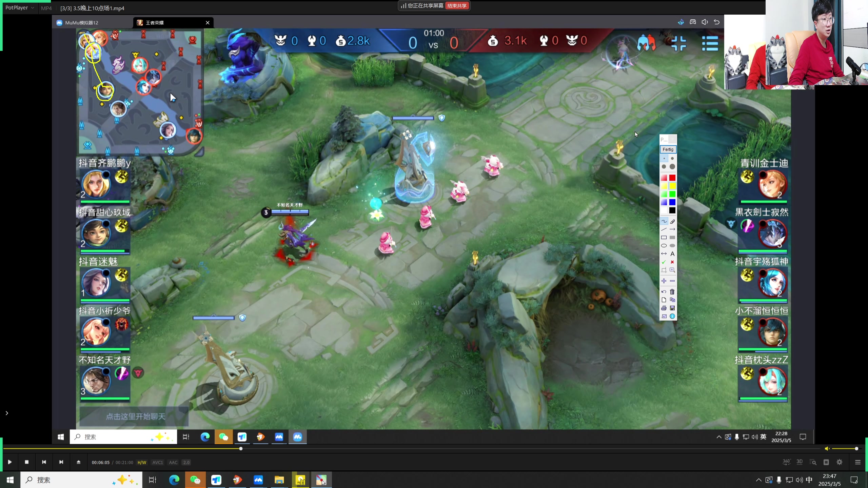Click the gamepad icon in MuMu title bar
The image size is (868, 488).
[693, 22]
